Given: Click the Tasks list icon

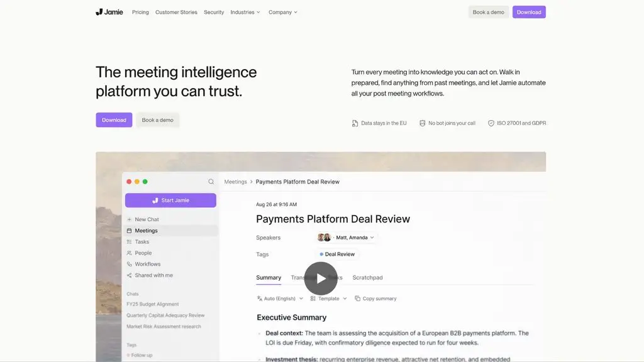Looking at the screenshot, I should 129,242.
